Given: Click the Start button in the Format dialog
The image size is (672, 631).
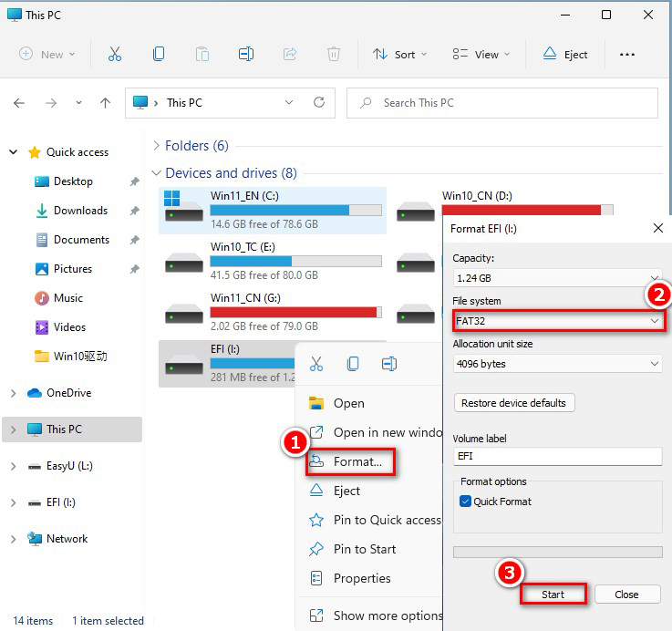Looking at the screenshot, I should [553, 595].
